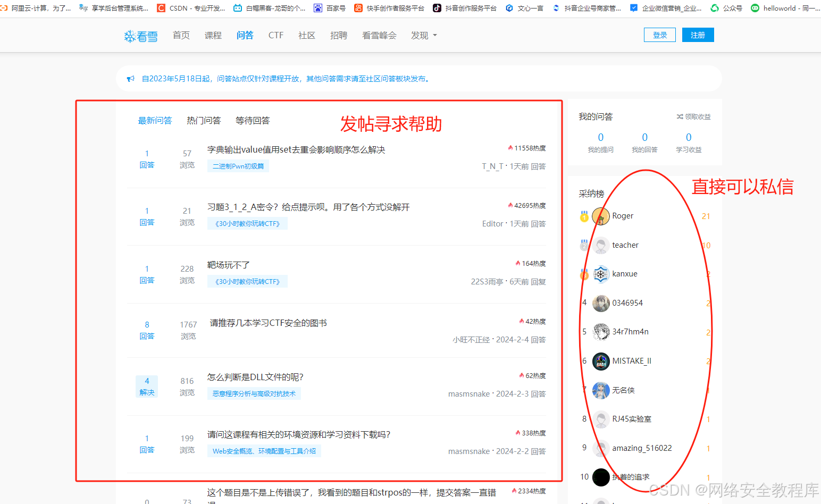The width and height of the screenshot is (821, 504).
Task: Open the Douyin creator service bookmark
Action: pyautogui.click(x=465, y=8)
